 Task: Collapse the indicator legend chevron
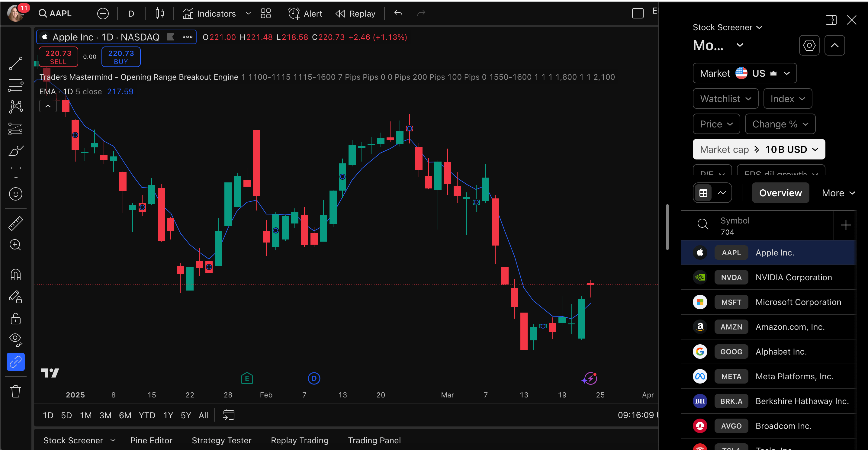click(x=48, y=106)
